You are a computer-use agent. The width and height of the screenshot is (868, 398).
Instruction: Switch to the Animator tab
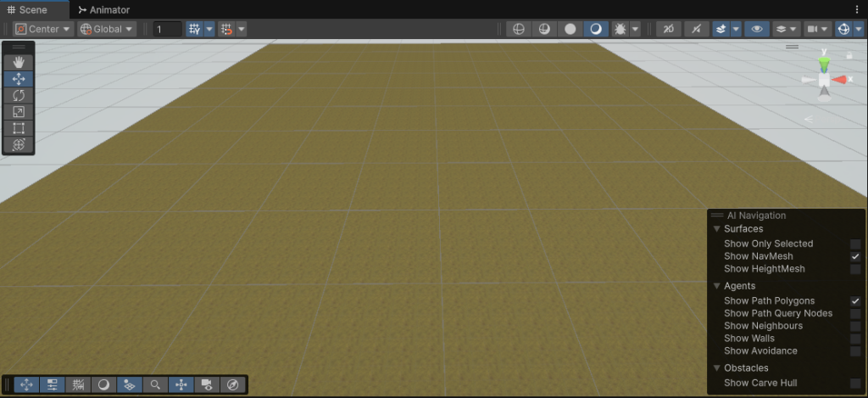click(107, 9)
